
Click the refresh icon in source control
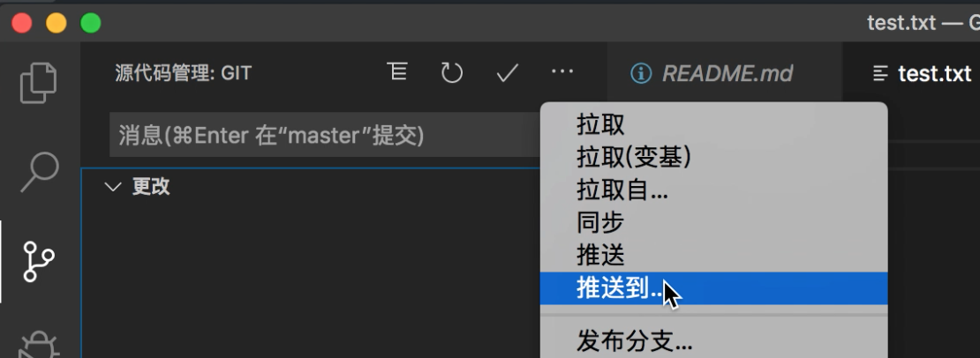(452, 73)
